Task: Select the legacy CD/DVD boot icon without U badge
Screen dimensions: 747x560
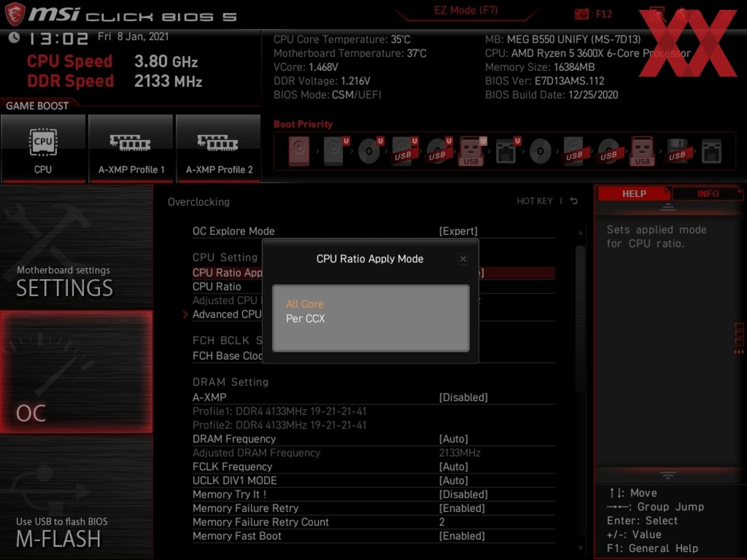Action: (x=540, y=152)
